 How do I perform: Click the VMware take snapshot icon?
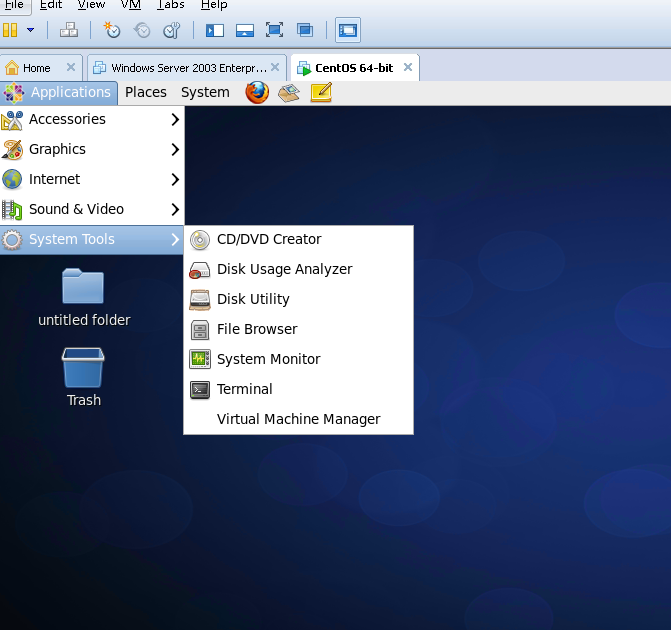coord(112,30)
